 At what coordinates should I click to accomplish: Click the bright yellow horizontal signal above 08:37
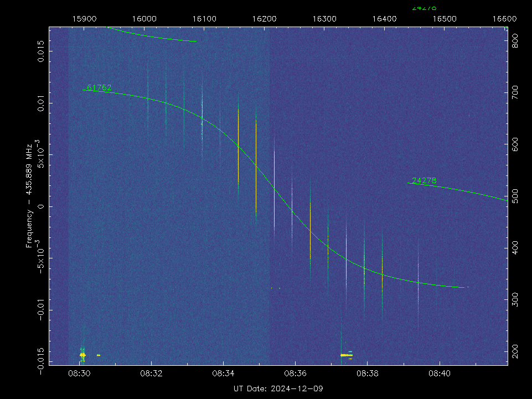(x=347, y=355)
